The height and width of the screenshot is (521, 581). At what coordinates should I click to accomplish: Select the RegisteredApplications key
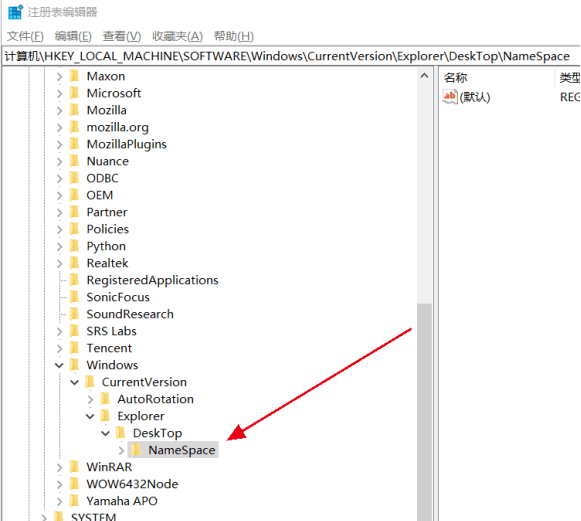(152, 280)
